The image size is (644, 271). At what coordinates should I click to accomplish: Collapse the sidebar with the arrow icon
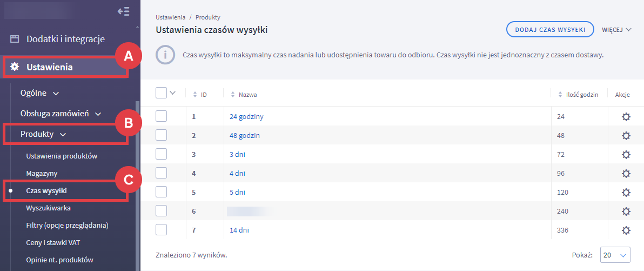click(124, 11)
